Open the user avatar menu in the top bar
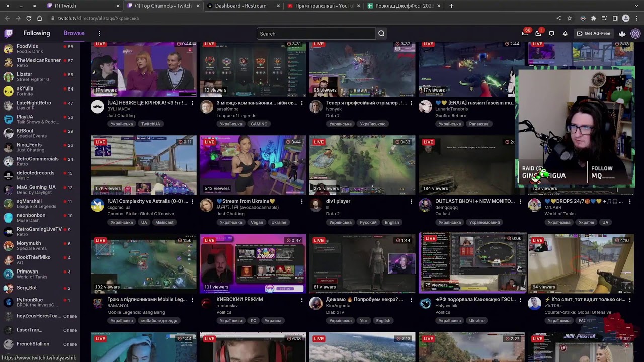644x362 pixels. [635, 34]
